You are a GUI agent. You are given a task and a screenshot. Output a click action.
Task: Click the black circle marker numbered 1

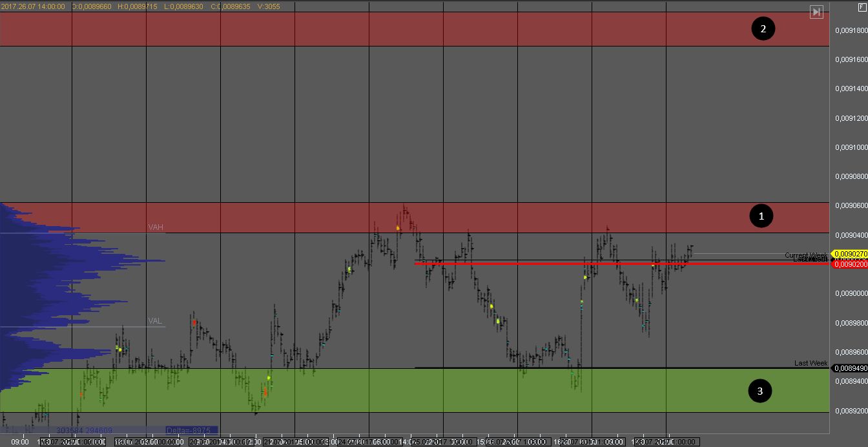tap(761, 216)
